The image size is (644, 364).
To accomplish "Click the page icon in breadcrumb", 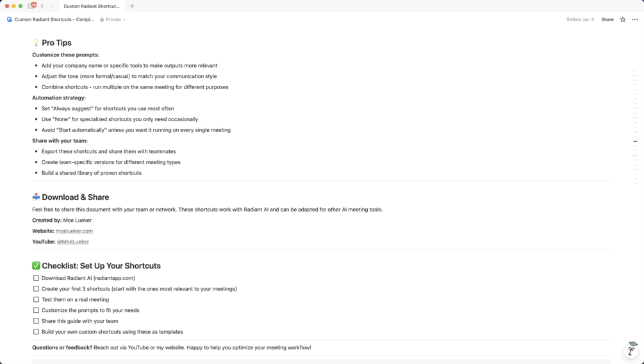I will click(x=10, y=19).
